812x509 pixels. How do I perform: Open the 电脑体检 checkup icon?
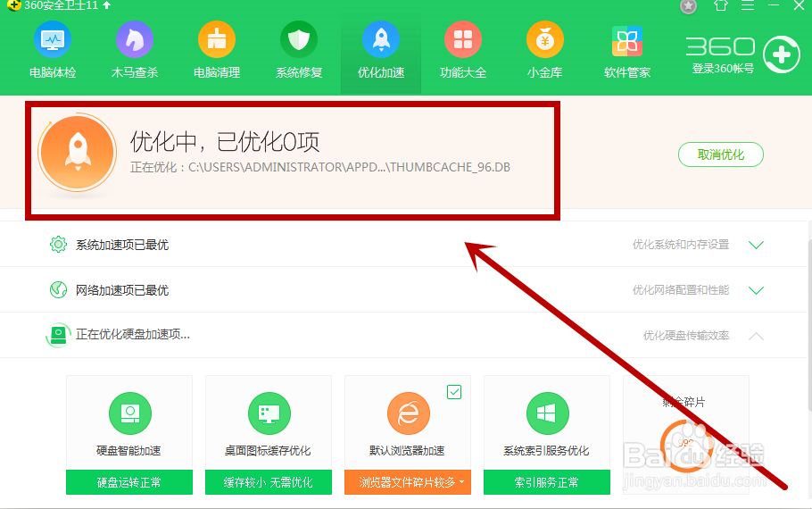pos(53,39)
